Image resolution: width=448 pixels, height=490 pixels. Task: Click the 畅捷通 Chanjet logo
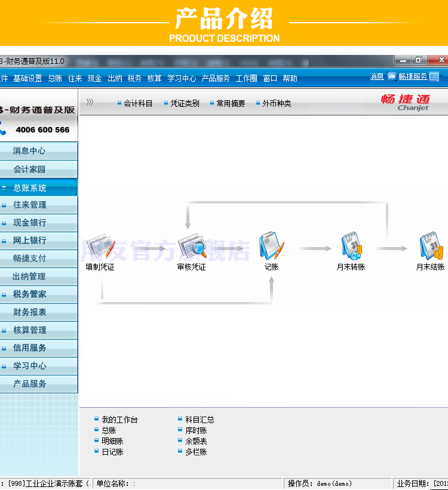[406, 102]
